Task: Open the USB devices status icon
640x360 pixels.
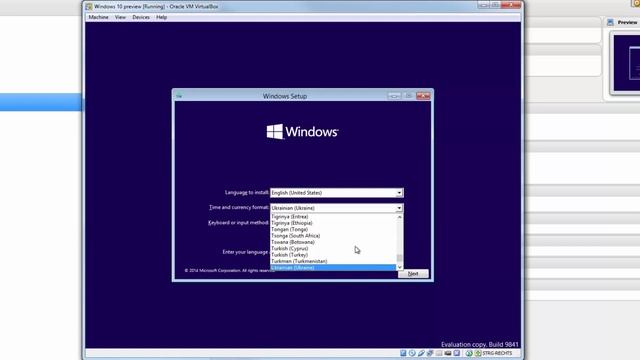Action: click(421, 353)
